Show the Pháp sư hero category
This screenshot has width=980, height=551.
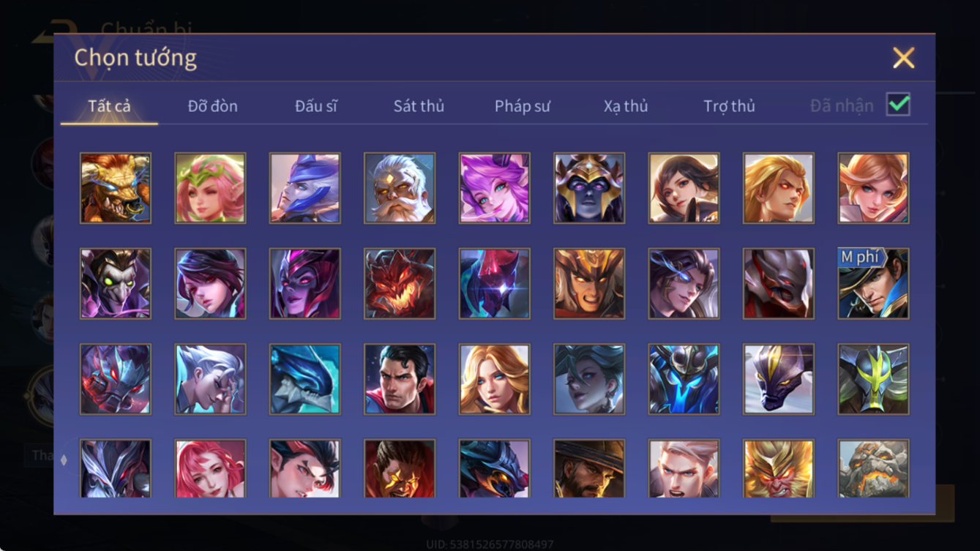[522, 106]
